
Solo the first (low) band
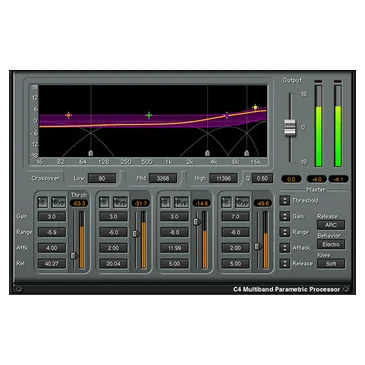coord(43,202)
